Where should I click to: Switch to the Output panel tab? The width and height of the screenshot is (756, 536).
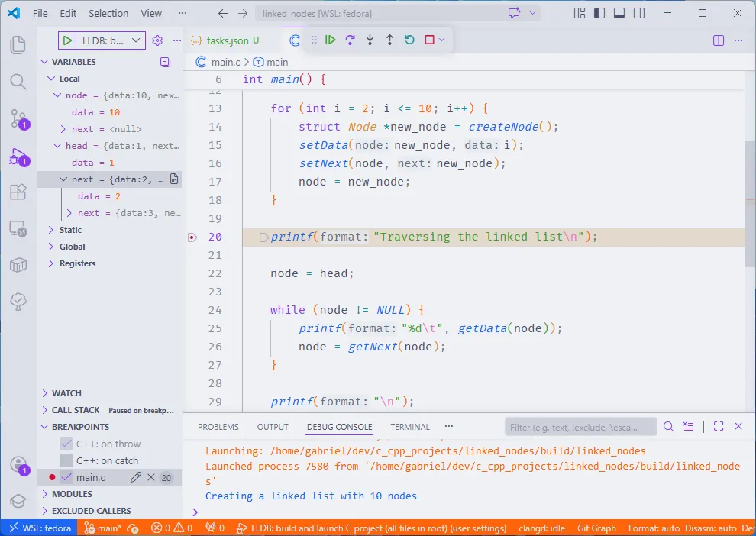click(273, 427)
